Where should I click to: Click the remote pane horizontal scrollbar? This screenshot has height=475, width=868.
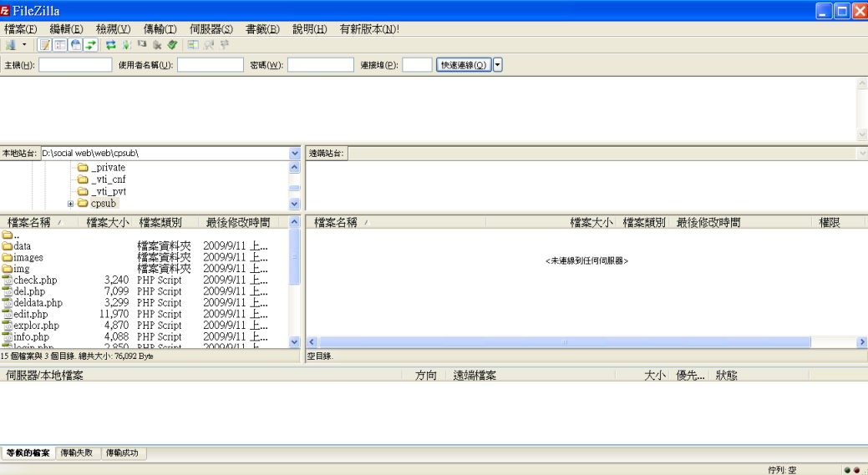[x=564, y=342]
